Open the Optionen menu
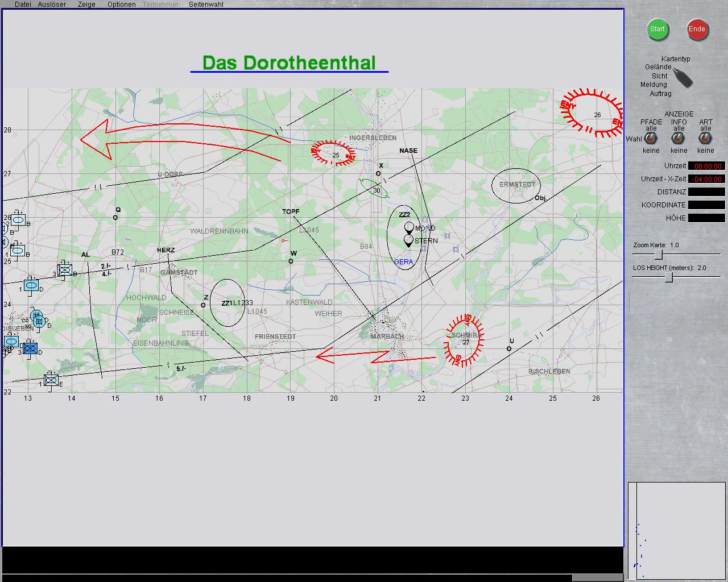Screen dimensions: 728x582 (x=122, y=4)
